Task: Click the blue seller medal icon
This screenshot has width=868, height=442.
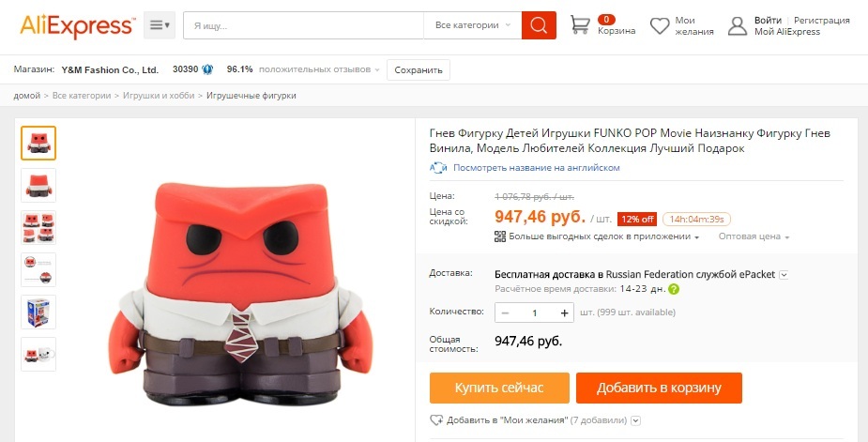Action: point(207,69)
